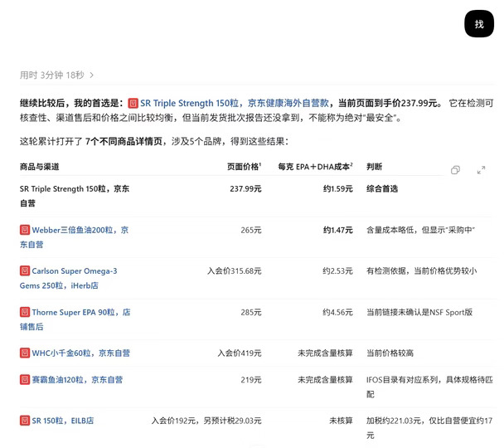Viewport: 504px width, 448px height.
Task: Click the red source icon beside SR 150粒 EILB店
Action: point(25,421)
